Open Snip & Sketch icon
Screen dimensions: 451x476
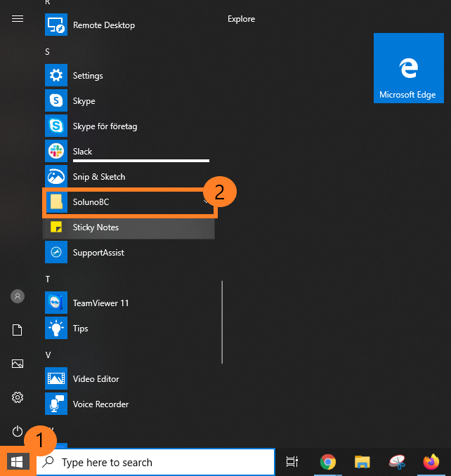point(56,176)
